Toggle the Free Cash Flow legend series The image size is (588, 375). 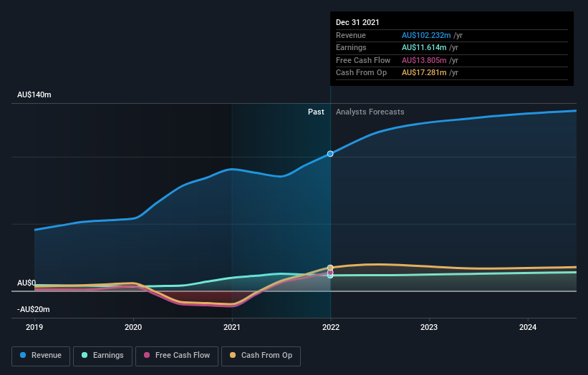pyautogui.click(x=177, y=356)
